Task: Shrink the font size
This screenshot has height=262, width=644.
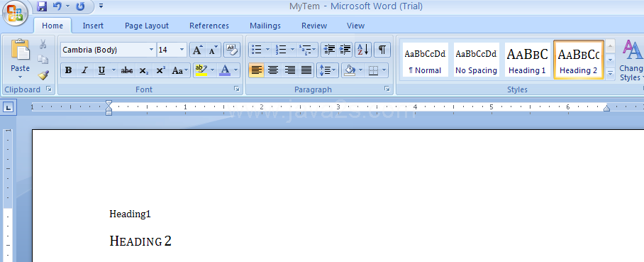Action: pyautogui.click(x=213, y=50)
